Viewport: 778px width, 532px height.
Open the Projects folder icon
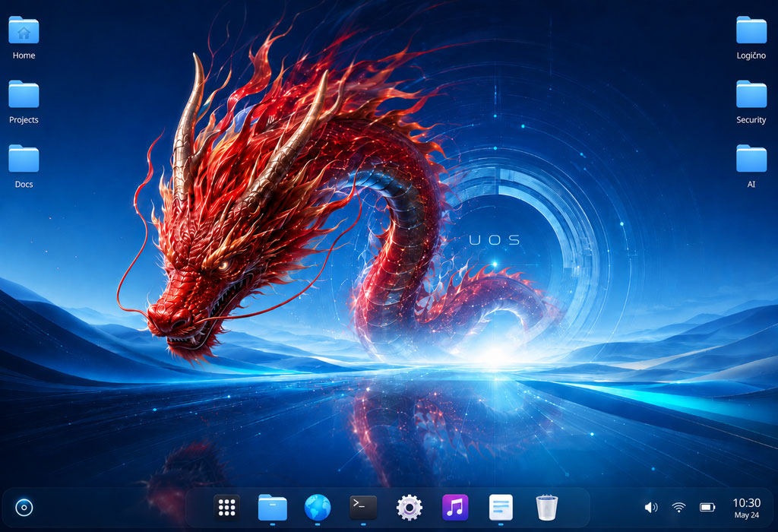(x=24, y=94)
